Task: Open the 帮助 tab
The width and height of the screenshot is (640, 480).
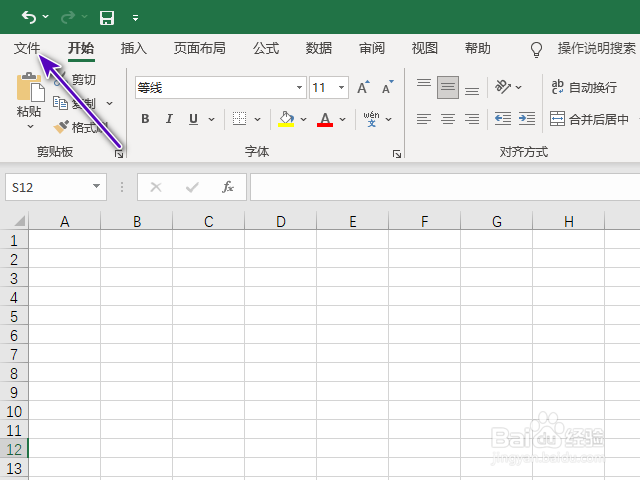Action: (x=478, y=48)
